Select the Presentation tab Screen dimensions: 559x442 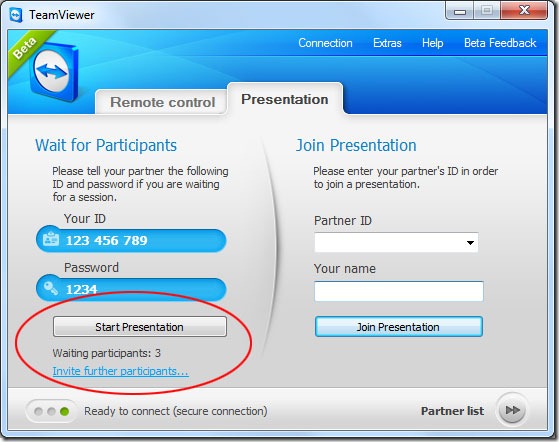point(285,99)
